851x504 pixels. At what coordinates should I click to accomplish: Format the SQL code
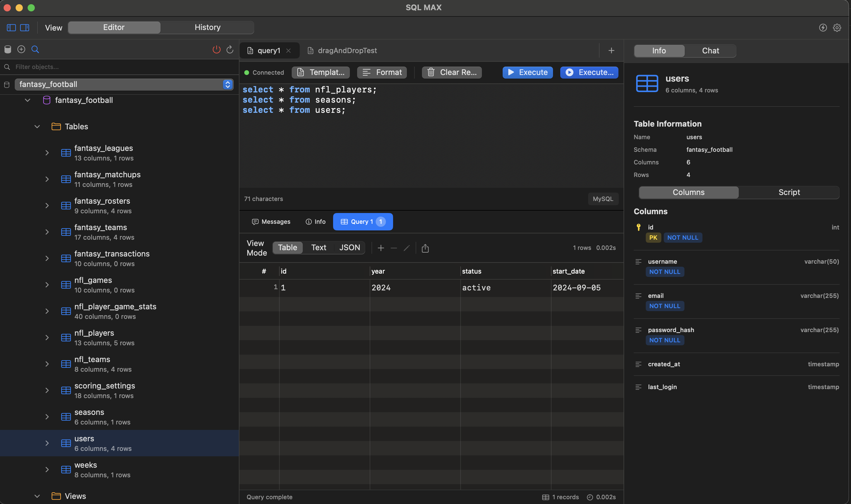click(x=381, y=72)
